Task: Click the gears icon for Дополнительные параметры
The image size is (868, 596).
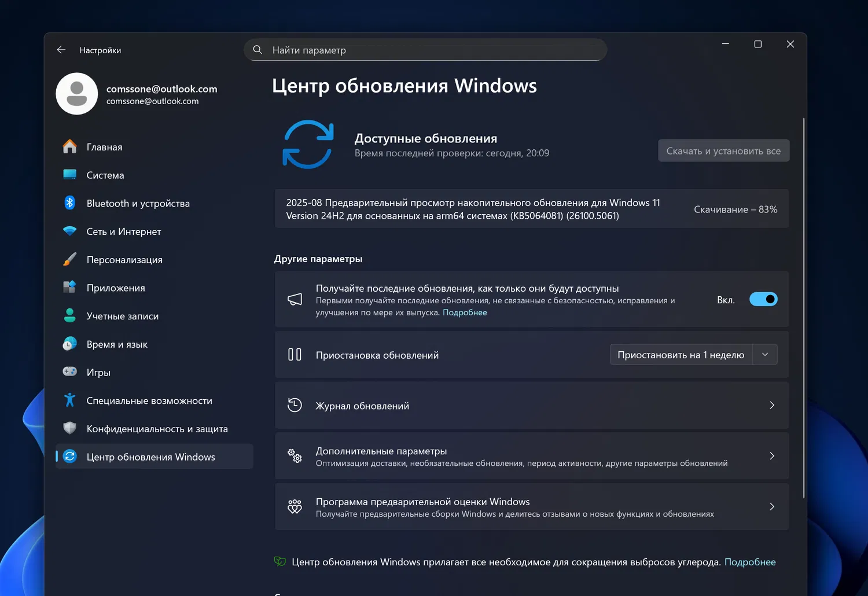Action: (295, 456)
